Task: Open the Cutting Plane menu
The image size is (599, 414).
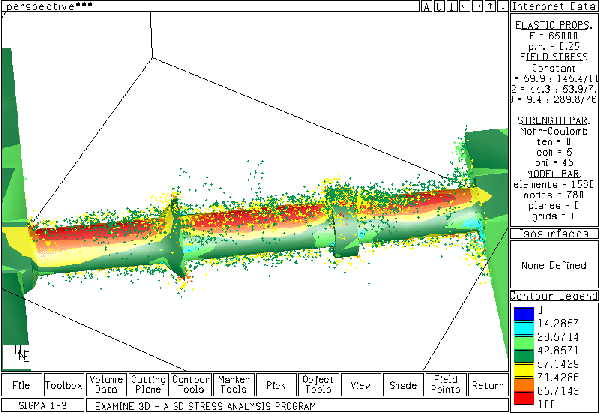Action: coord(149,385)
